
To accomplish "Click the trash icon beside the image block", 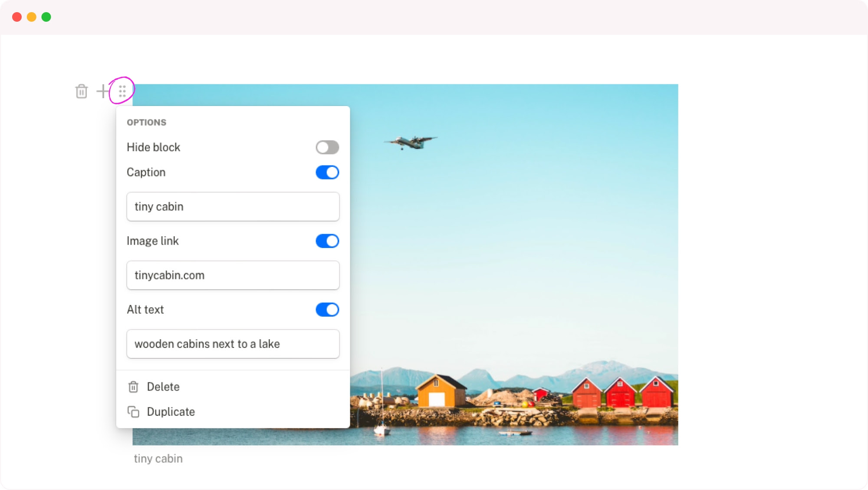I will [81, 91].
